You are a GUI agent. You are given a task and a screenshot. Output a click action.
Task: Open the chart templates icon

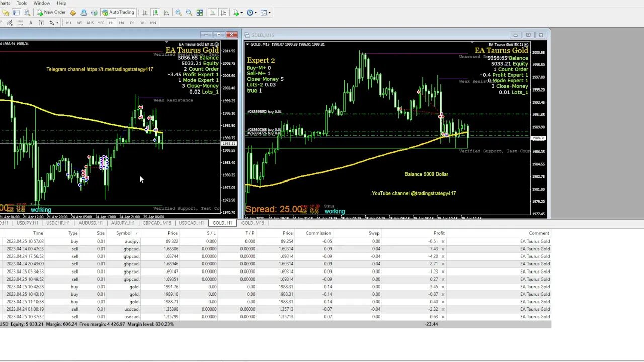[264, 12]
